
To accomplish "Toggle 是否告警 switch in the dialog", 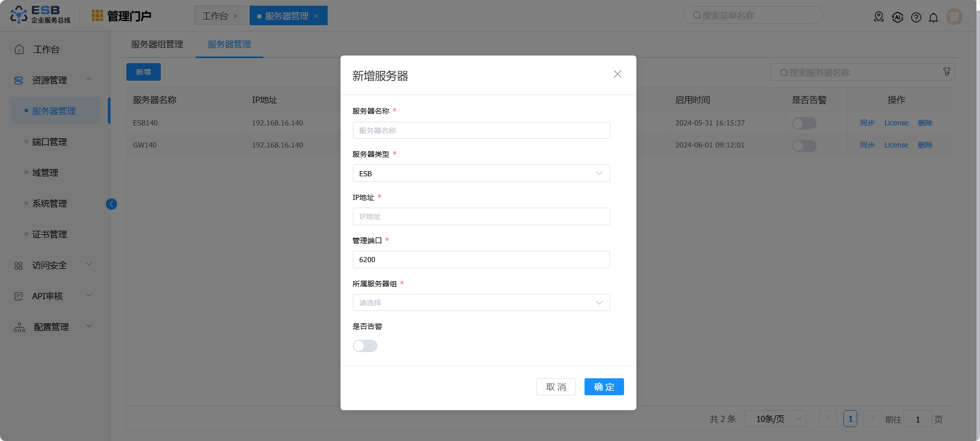I will (x=365, y=346).
